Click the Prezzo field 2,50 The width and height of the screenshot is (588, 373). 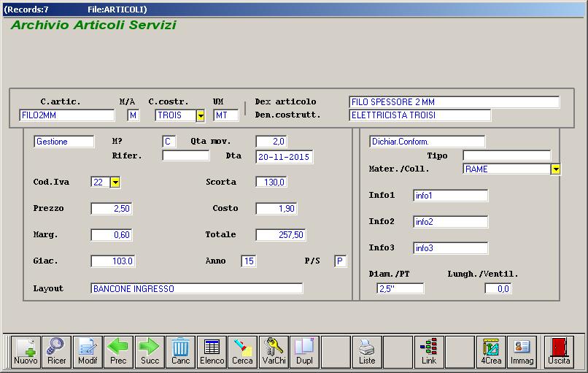pos(112,209)
